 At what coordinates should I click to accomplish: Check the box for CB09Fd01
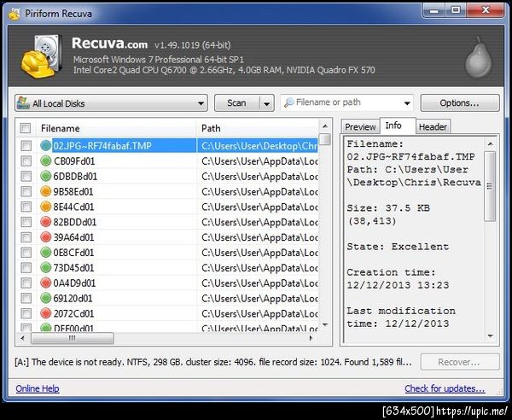tap(26, 161)
